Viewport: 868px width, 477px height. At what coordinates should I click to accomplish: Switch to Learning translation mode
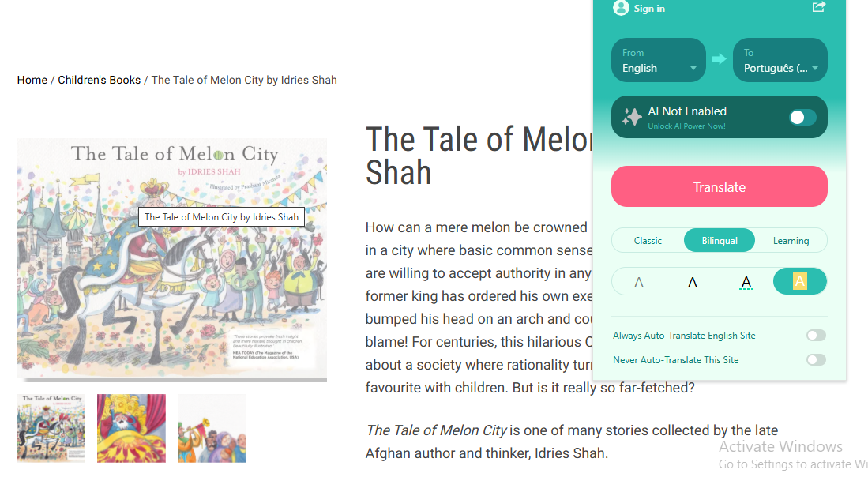[791, 241]
